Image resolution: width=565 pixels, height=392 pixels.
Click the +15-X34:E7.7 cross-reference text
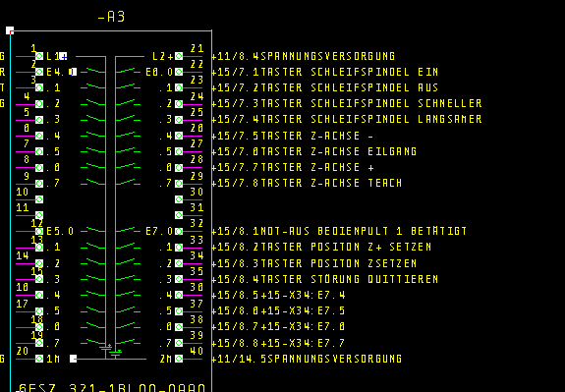tap(303, 343)
